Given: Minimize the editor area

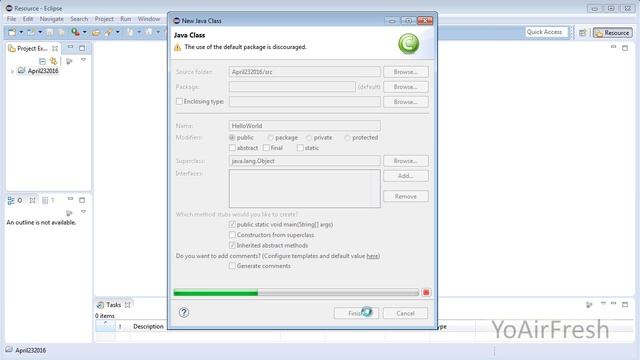Looking at the screenshot, I should point(613,47).
